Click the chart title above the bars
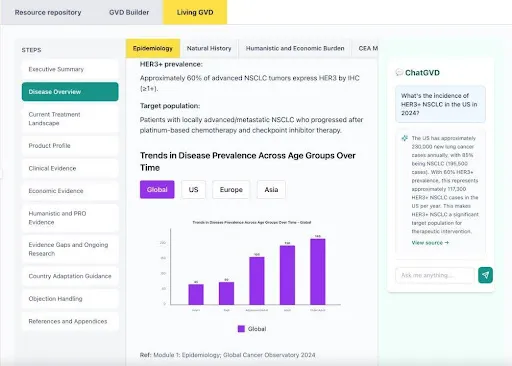Viewport: 512px width, 366px height. pos(252,222)
